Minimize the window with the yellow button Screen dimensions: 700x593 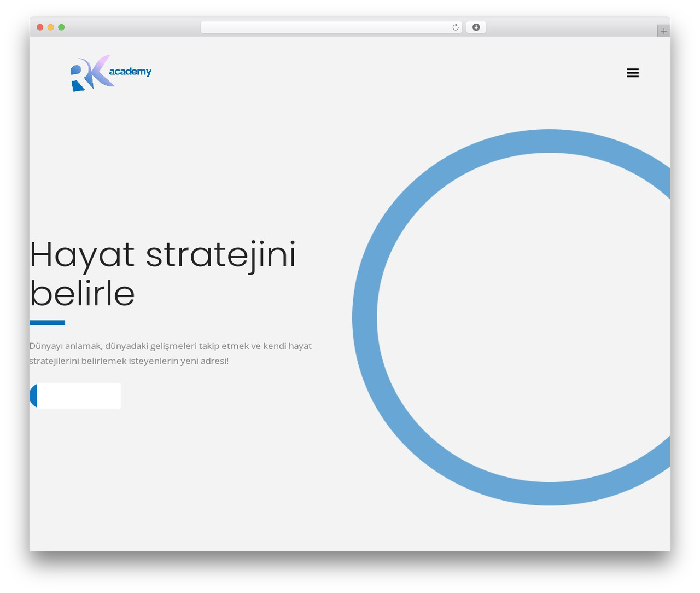click(51, 27)
